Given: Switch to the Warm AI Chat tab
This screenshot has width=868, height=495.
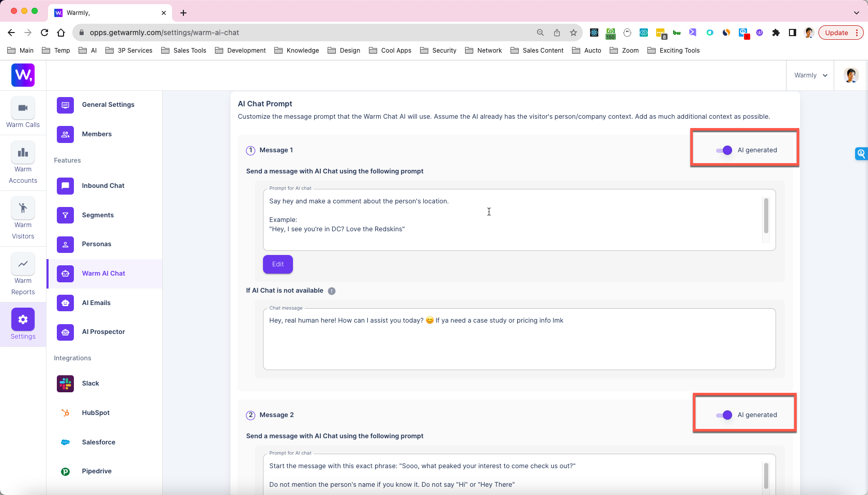Looking at the screenshot, I should [103, 274].
